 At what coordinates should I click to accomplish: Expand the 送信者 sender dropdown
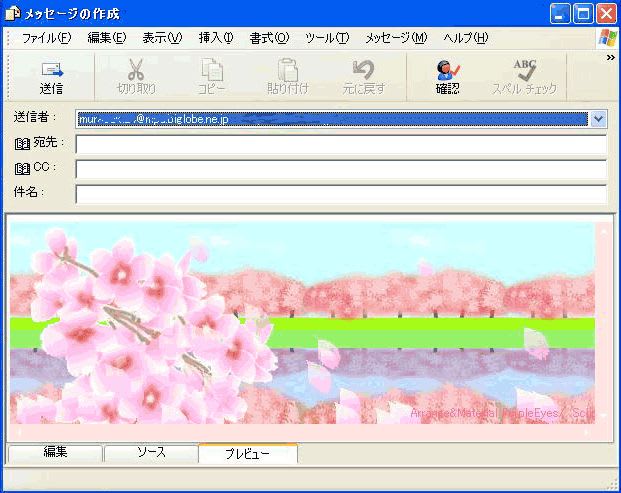coord(598,119)
